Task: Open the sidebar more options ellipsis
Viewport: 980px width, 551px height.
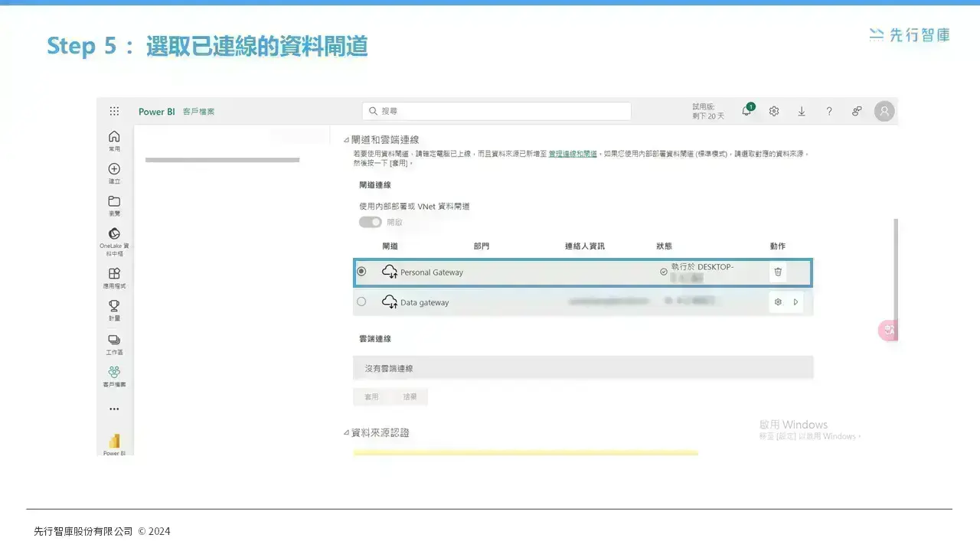Action: [x=114, y=409]
